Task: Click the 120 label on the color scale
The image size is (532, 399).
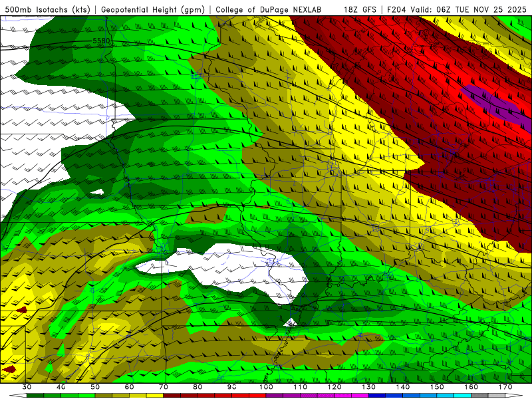Action: (x=334, y=387)
